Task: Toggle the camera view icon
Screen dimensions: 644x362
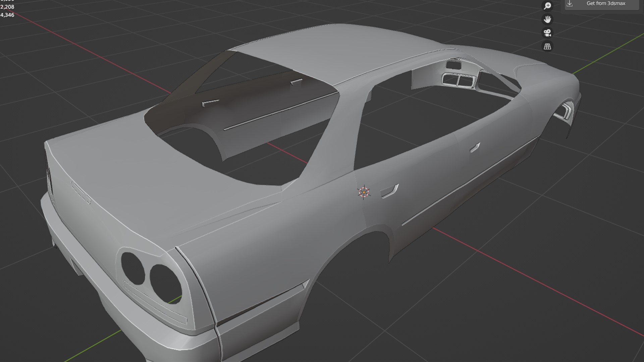Action: coord(547,33)
